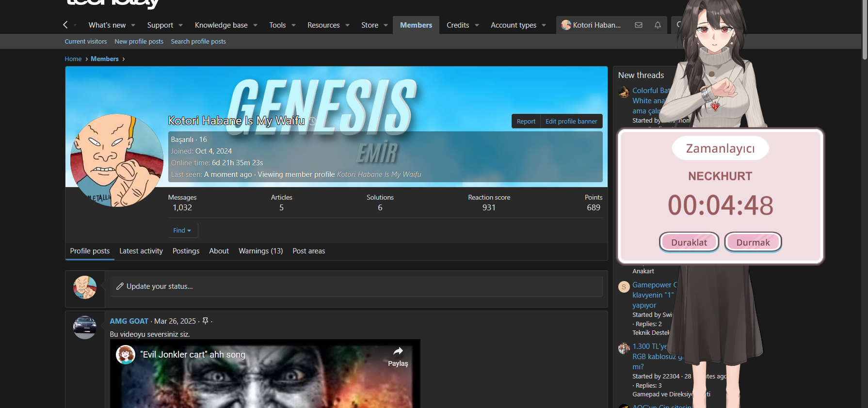This screenshot has height=408, width=868.
Task: Click AMG GOAT's car avatar
Action: point(85,327)
